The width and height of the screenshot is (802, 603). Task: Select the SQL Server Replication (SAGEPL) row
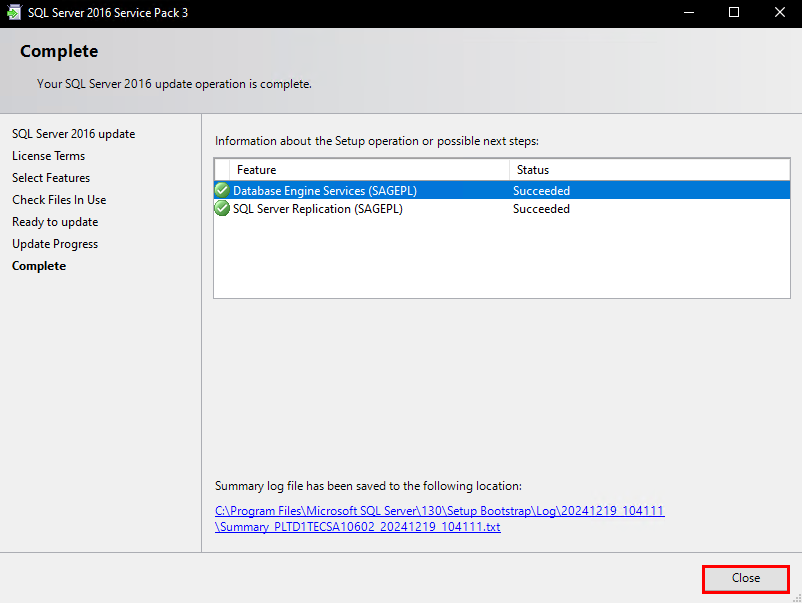click(502, 209)
